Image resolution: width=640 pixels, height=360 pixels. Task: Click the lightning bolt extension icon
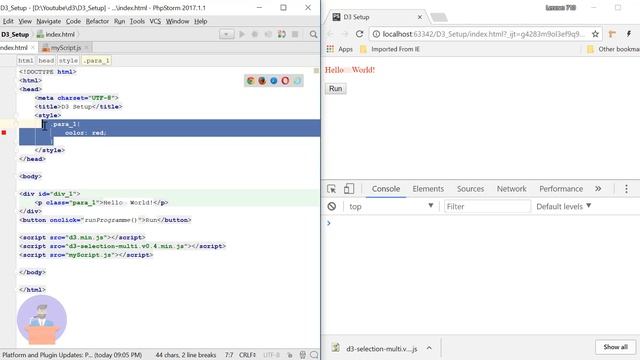[629, 34]
